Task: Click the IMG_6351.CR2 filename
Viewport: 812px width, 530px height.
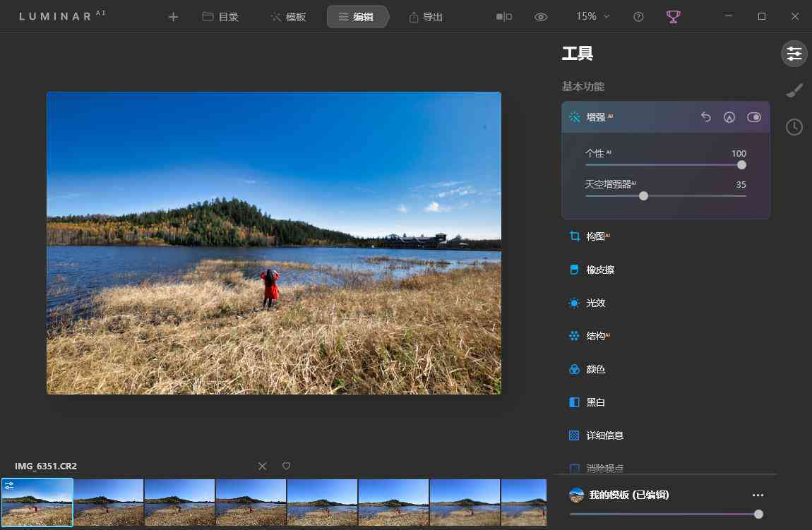Action: (x=46, y=466)
